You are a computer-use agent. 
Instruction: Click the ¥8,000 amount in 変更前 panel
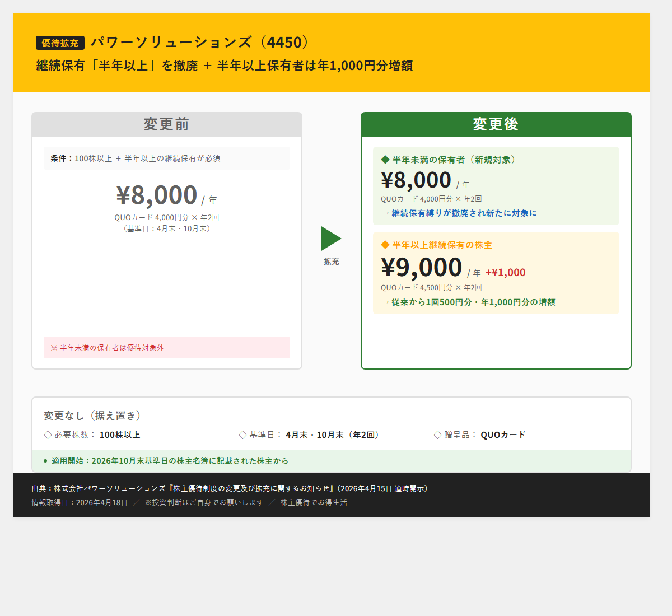(157, 195)
